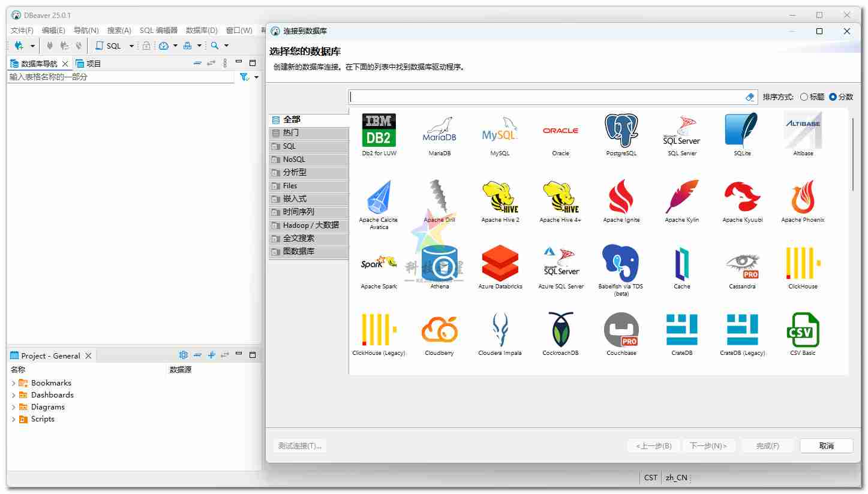Open the 数据库(D) menu
This screenshot has height=494, width=868.
click(202, 31)
